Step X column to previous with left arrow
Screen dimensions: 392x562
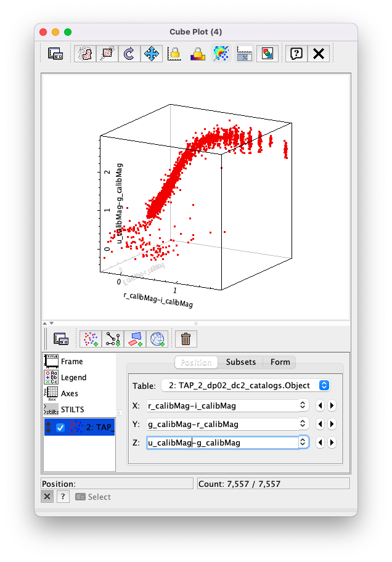point(321,405)
